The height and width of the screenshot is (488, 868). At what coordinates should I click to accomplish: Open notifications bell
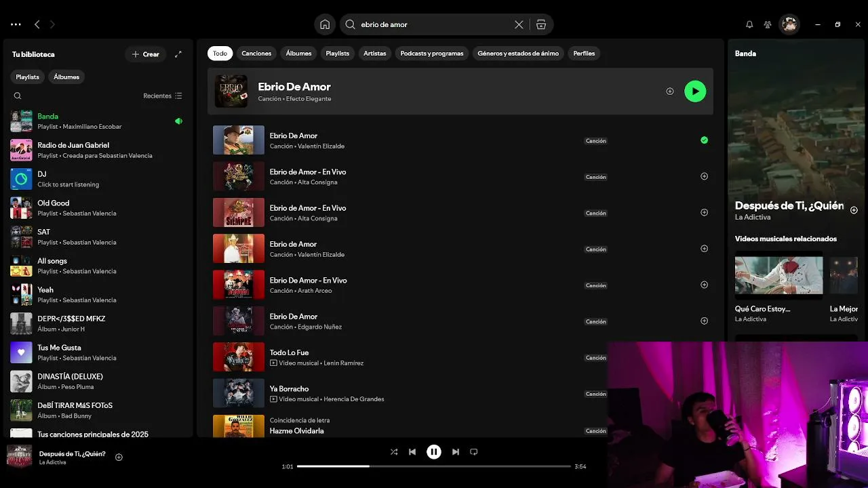pyautogui.click(x=749, y=24)
